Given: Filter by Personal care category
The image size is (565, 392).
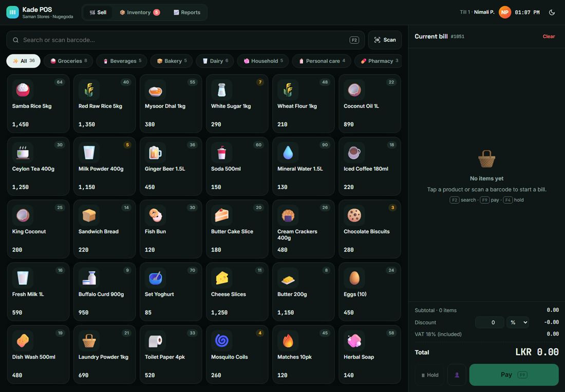Looking at the screenshot, I should (322, 61).
